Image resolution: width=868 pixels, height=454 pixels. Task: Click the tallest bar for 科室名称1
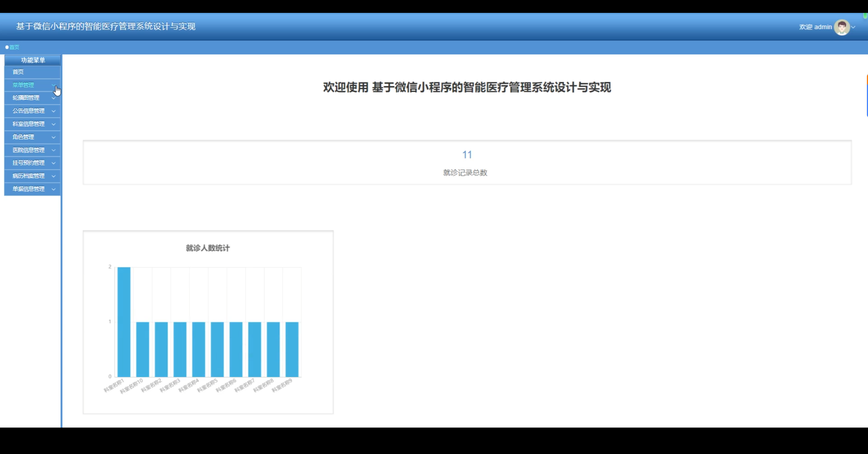click(x=124, y=322)
